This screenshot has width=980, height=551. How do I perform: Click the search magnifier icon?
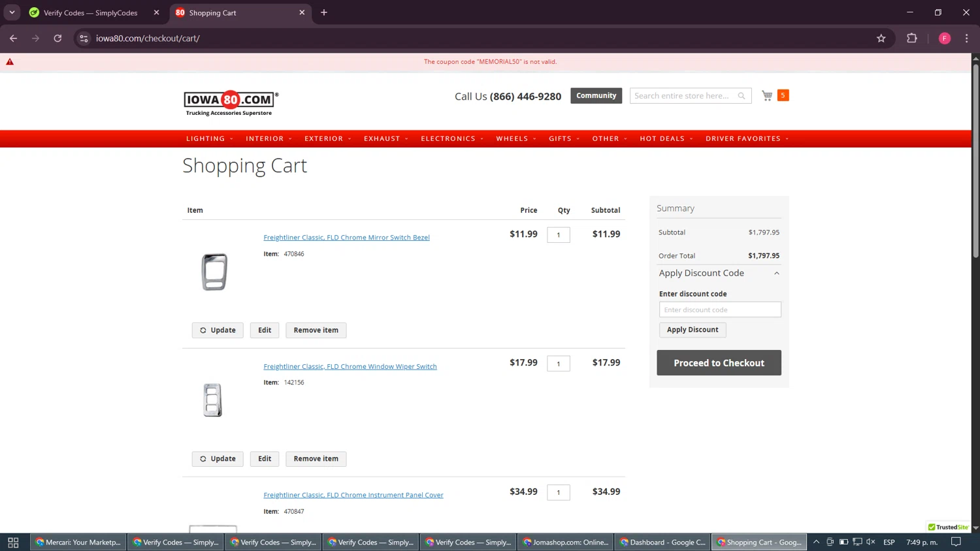(742, 96)
